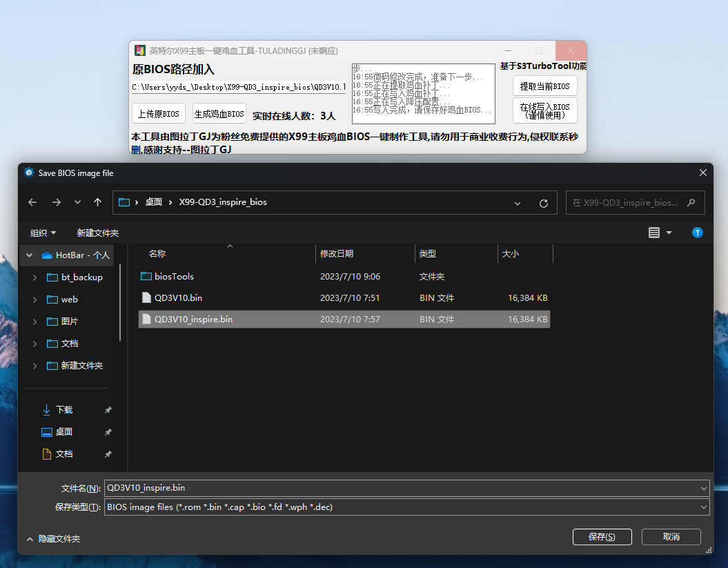
Task: Select the QD3V10.bin file
Action: click(x=178, y=298)
